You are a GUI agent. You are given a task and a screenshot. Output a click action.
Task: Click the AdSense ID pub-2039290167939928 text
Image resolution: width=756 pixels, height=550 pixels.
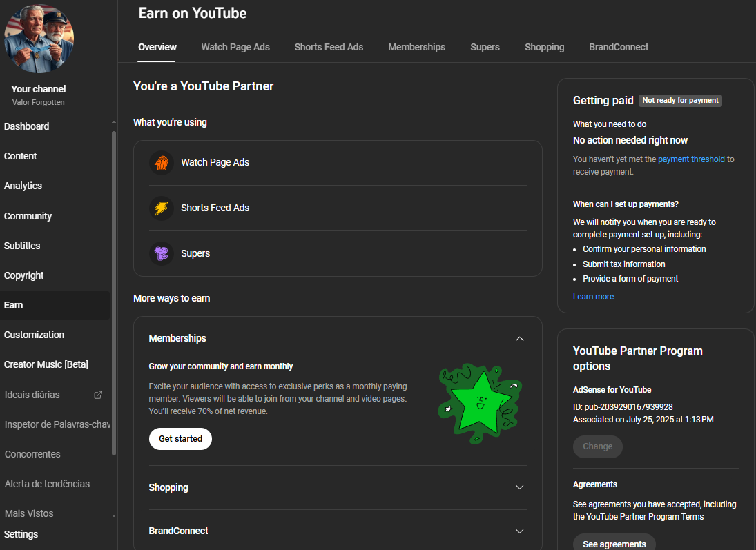click(623, 407)
